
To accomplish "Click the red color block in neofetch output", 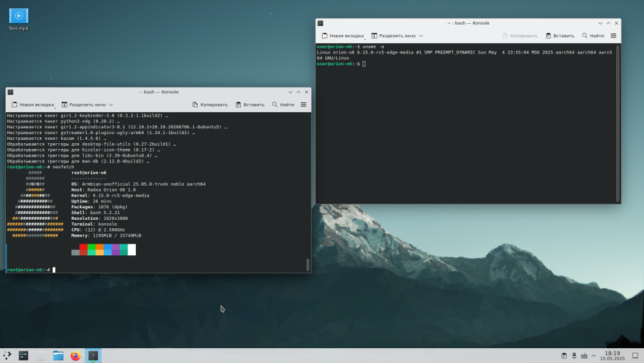I will 83,248.
